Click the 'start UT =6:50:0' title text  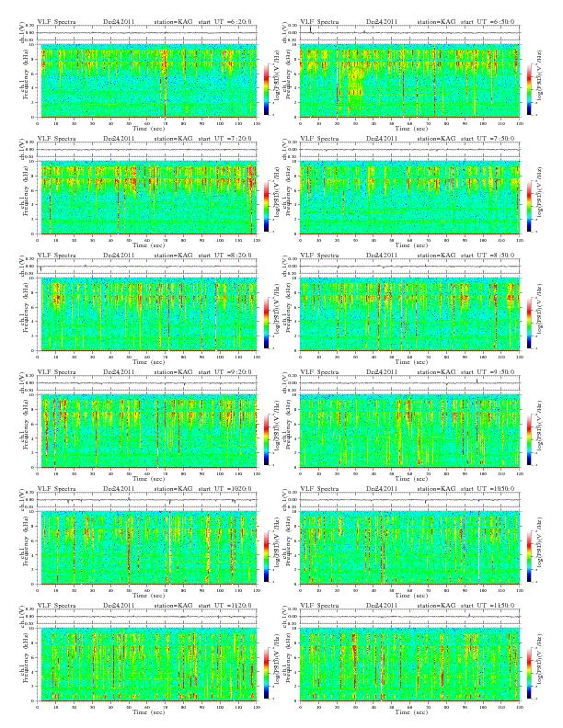coord(488,22)
